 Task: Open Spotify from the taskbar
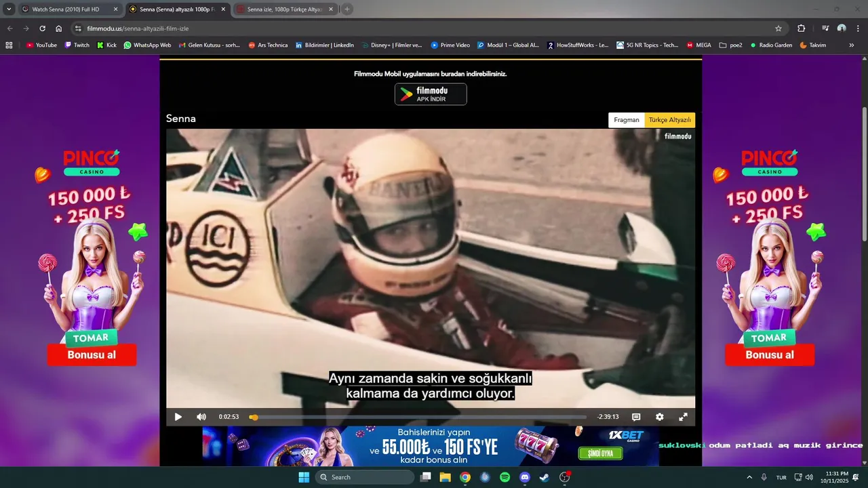click(x=505, y=477)
